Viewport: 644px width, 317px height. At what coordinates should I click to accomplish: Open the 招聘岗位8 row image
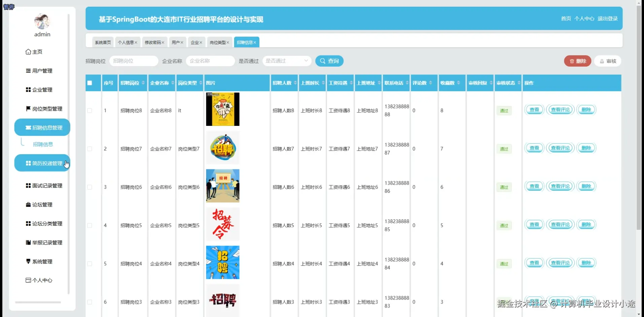[223, 109]
